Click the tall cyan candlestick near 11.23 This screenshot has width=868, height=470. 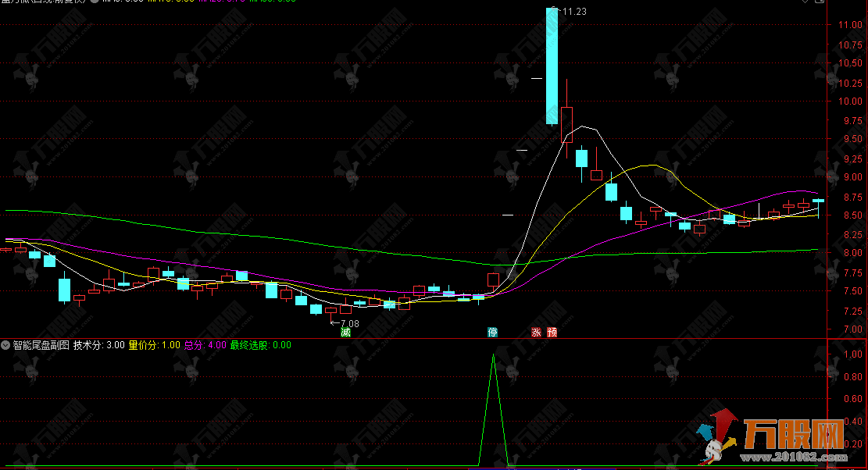pos(552,66)
